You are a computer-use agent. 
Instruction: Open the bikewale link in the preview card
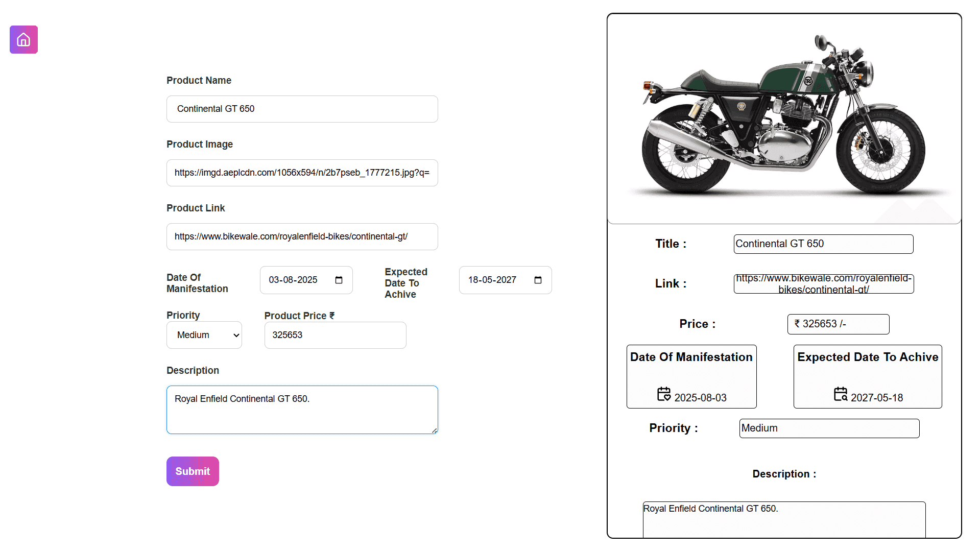[x=823, y=284]
